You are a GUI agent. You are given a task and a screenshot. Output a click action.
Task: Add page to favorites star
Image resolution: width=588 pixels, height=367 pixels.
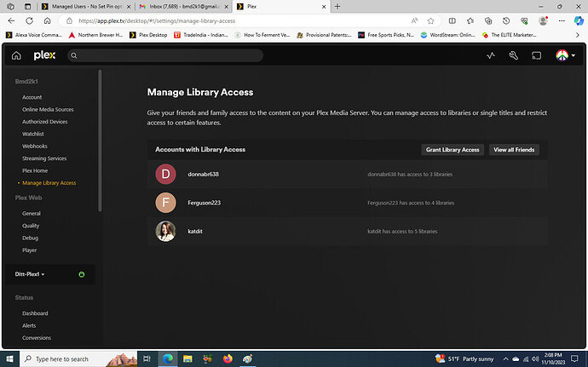point(430,21)
